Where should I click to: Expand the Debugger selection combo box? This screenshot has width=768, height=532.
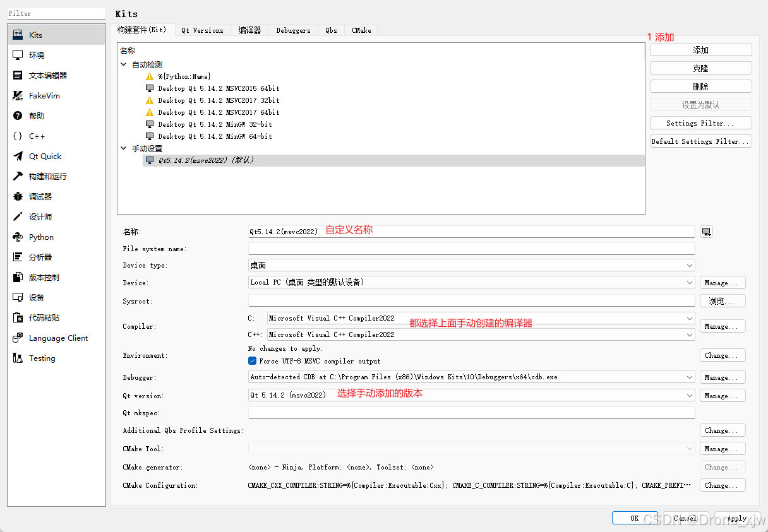click(471, 377)
